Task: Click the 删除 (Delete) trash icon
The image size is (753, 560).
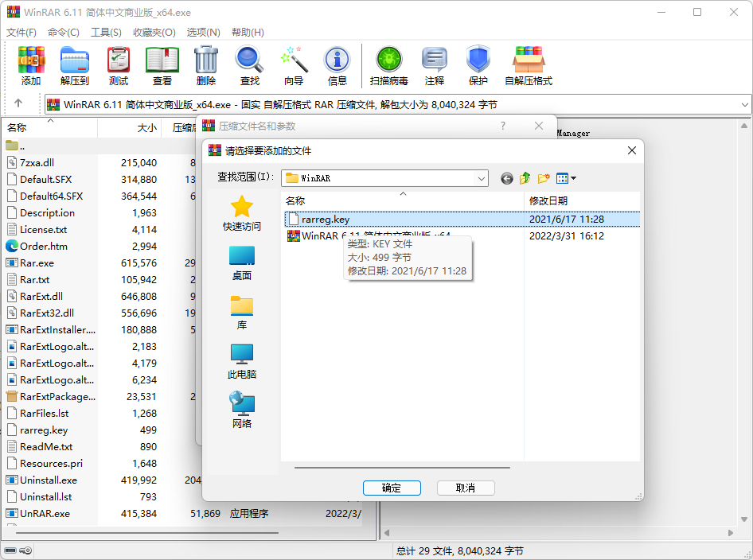Action: click(x=205, y=65)
